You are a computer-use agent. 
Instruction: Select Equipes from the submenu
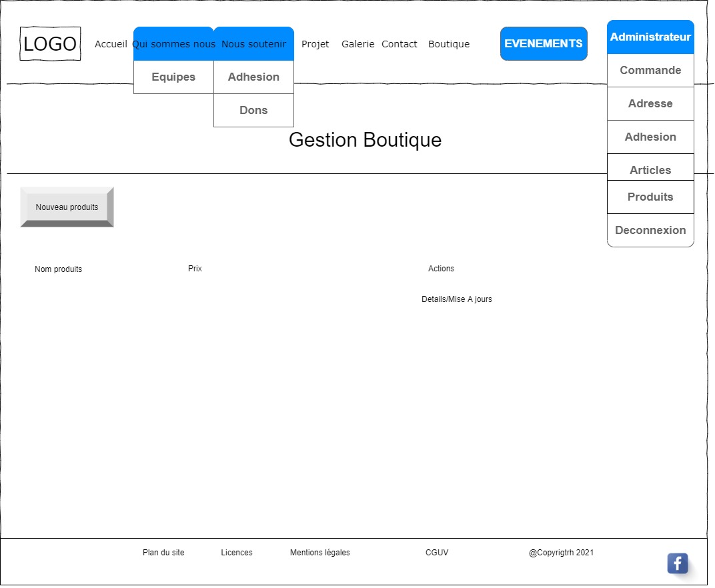click(x=173, y=77)
